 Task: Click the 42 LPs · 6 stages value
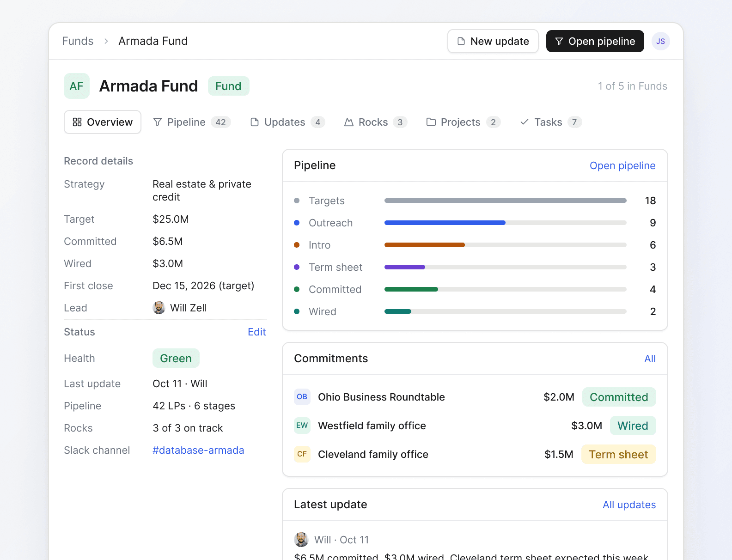(194, 406)
